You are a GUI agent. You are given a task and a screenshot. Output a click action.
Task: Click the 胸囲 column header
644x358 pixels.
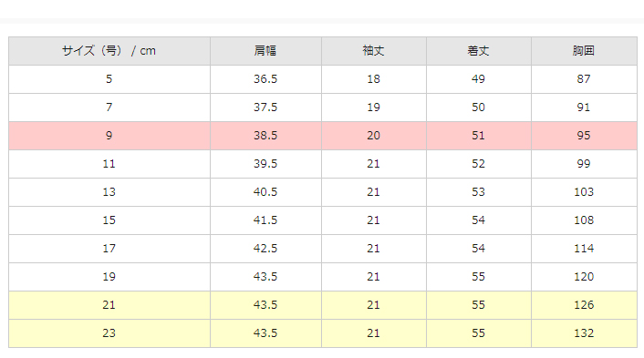pyautogui.click(x=584, y=51)
